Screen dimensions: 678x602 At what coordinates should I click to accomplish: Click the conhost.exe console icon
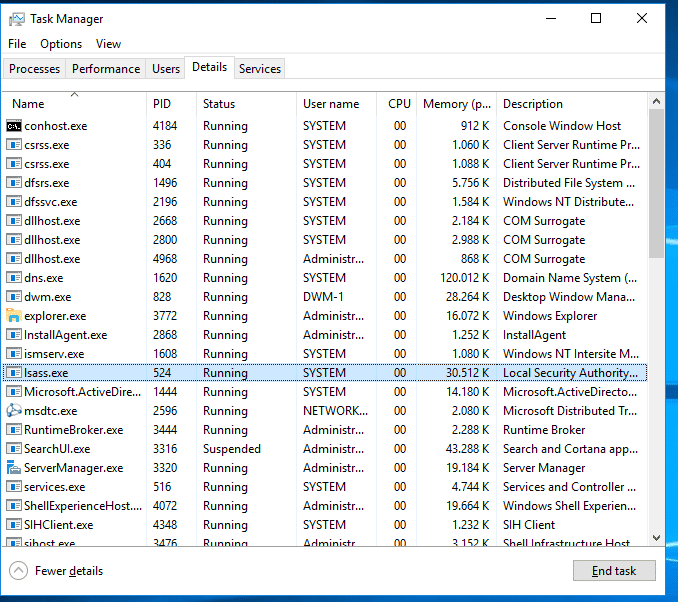click(14, 126)
